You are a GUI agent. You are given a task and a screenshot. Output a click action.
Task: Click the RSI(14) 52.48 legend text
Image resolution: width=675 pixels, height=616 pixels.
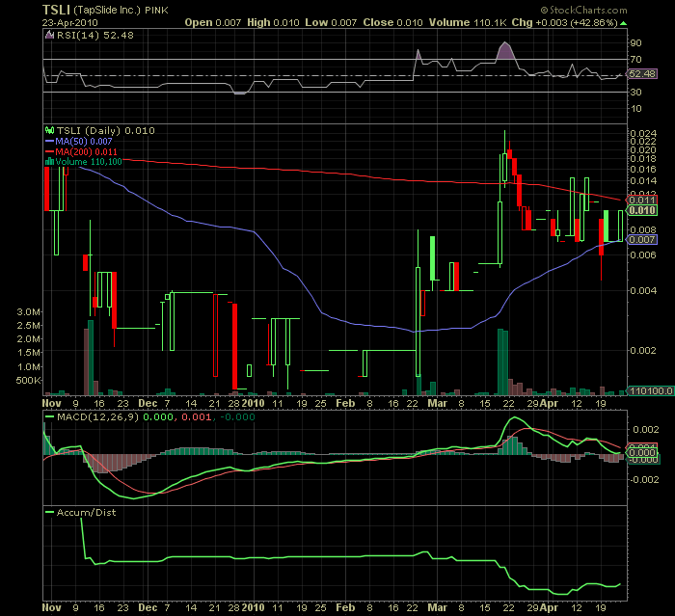(95, 36)
